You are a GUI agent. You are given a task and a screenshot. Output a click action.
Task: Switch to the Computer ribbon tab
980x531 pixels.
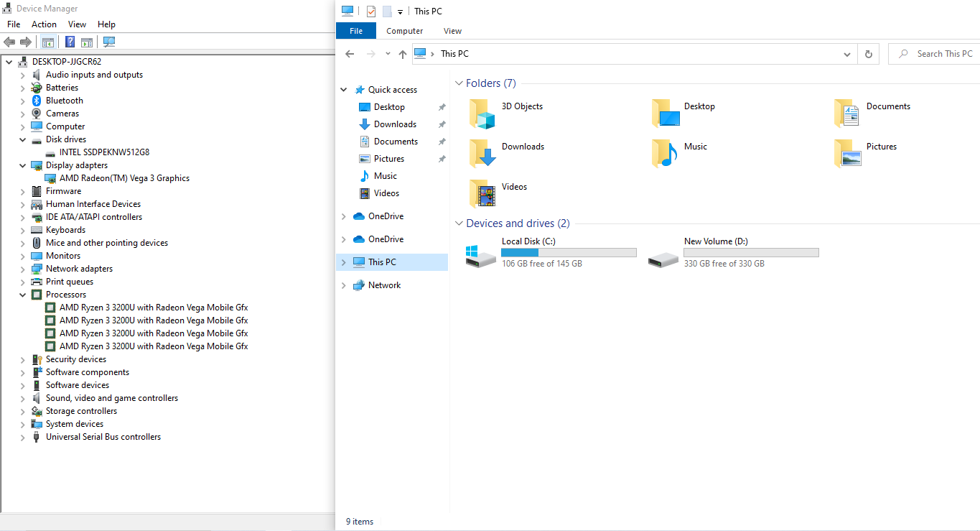[x=404, y=31]
